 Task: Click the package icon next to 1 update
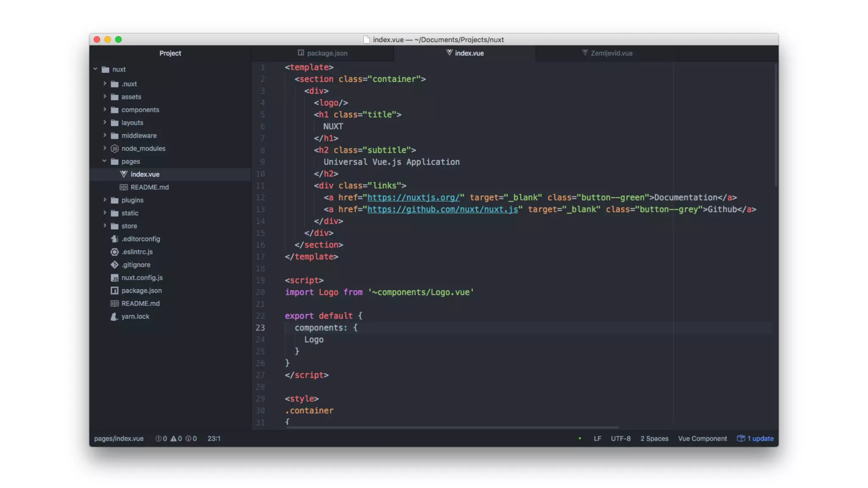pyautogui.click(x=741, y=438)
